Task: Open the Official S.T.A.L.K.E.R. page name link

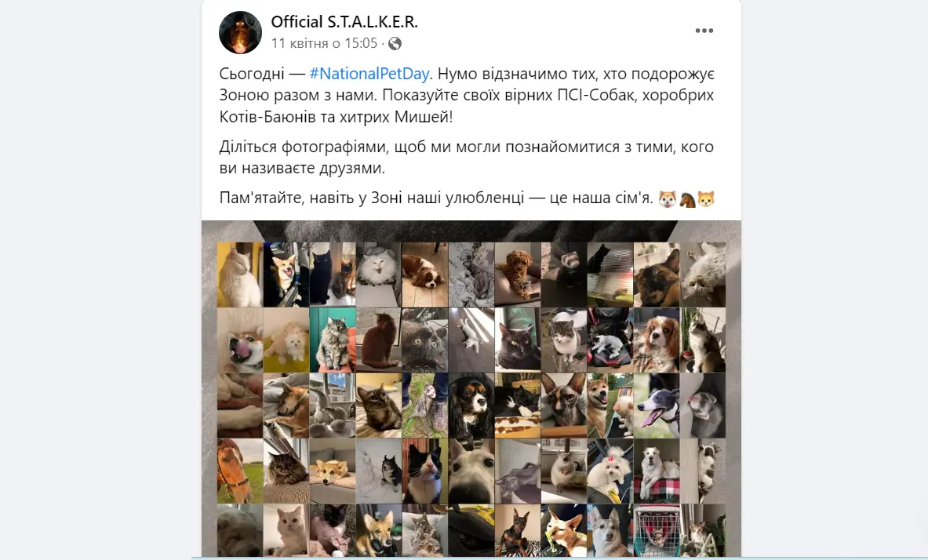Action: click(x=344, y=22)
